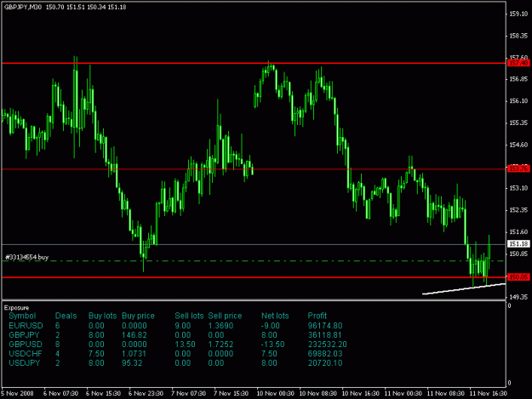Click the Profit column header
The height and width of the screenshot is (399, 532).
point(317,316)
